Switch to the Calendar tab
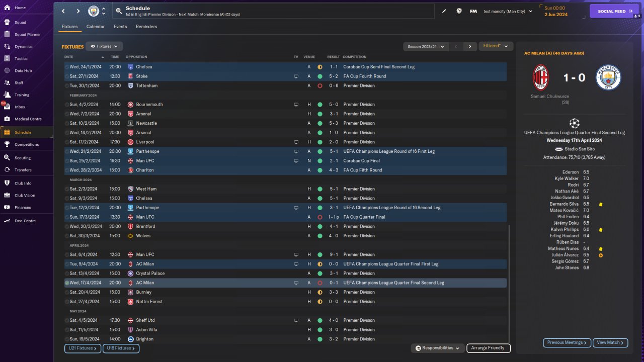Viewport: 644px width, 362px height. point(96,27)
